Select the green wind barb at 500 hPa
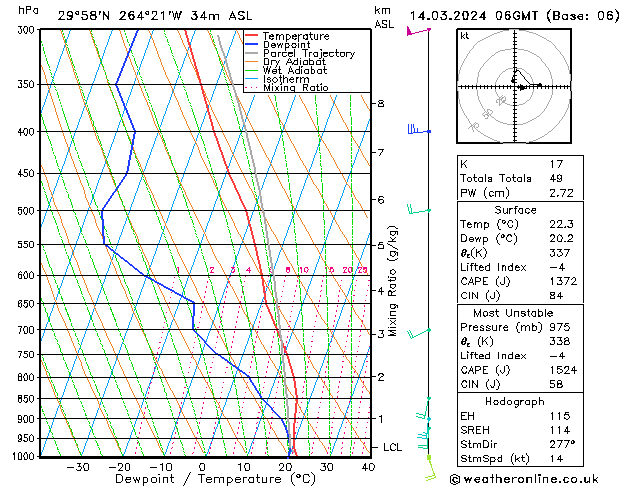The width and height of the screenshot is (629, 486). click(419, 209)
